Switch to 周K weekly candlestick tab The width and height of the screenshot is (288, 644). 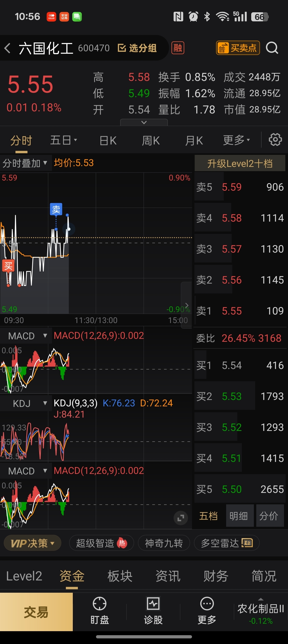pos(151,140)
